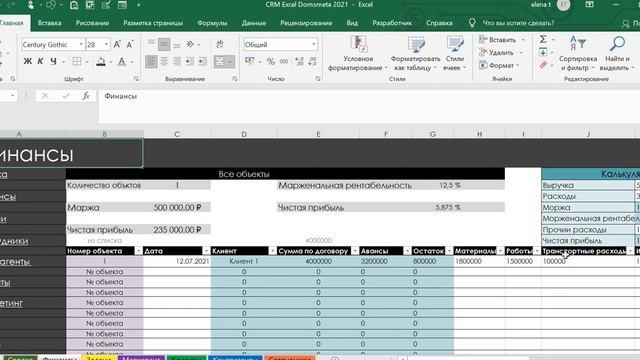Open Найти и выделить menu

[x=617, y=54]
